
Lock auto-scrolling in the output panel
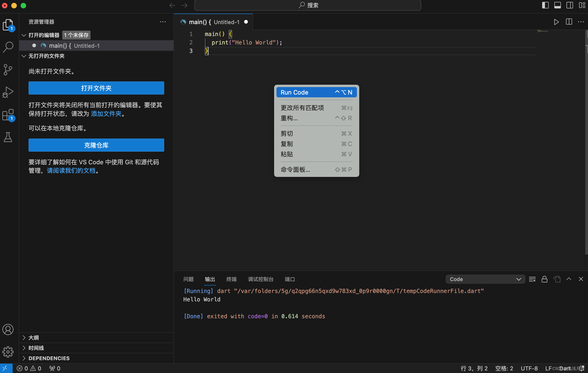[544, 279]
